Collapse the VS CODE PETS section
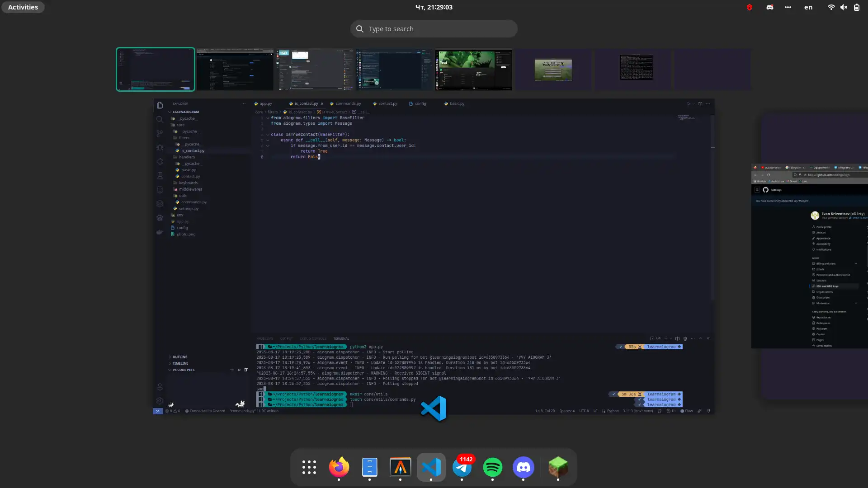This screenshot has width=868, height=488. click(x=183, y=370)
